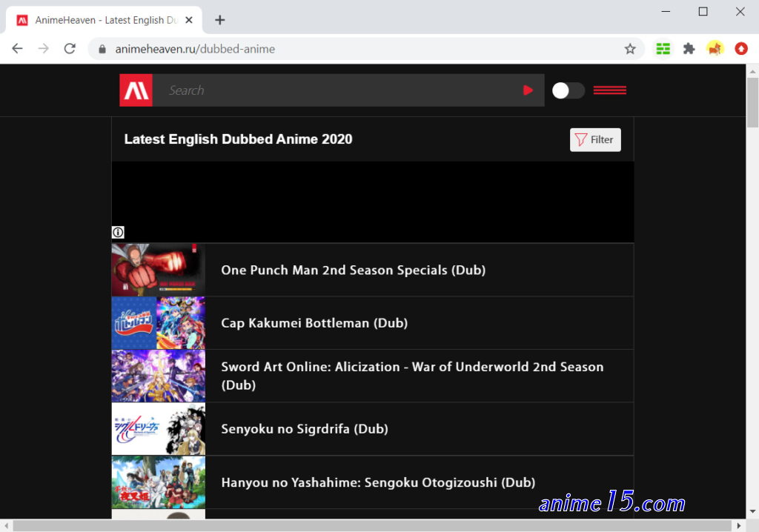Click the site lock icon
The width and height of the screenshot is (759, 532).
tap(102, 49)
